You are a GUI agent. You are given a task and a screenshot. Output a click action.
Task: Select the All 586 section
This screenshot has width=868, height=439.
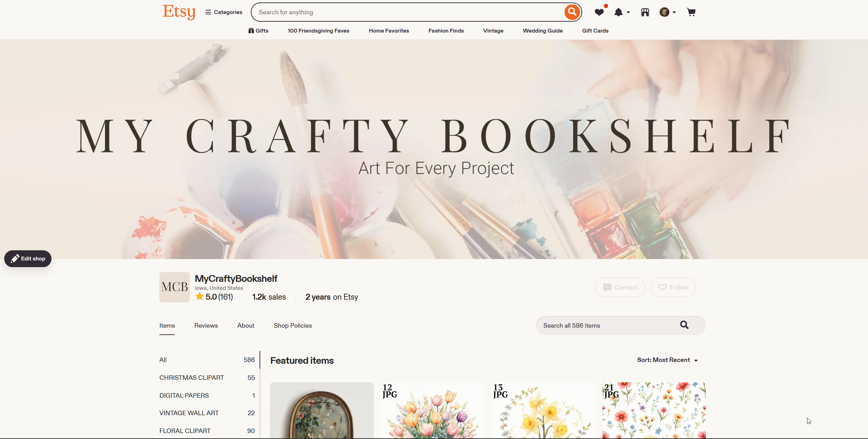(207, 360)
